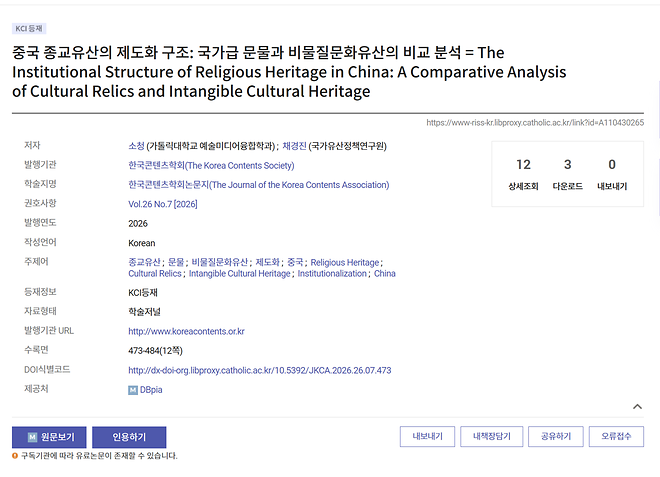Click the publication year value 2026
This screenshot has width=660, height=477.
coord(138,224)
